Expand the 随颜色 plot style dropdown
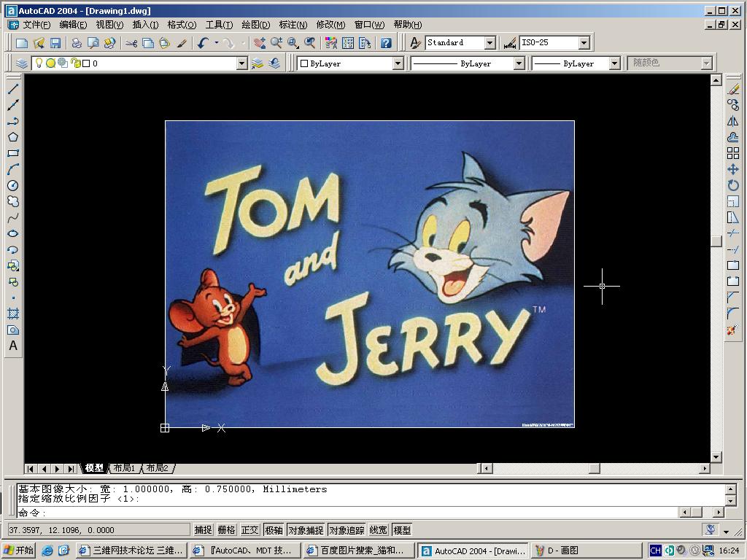 pyautogui.click(x=706, y=63)
